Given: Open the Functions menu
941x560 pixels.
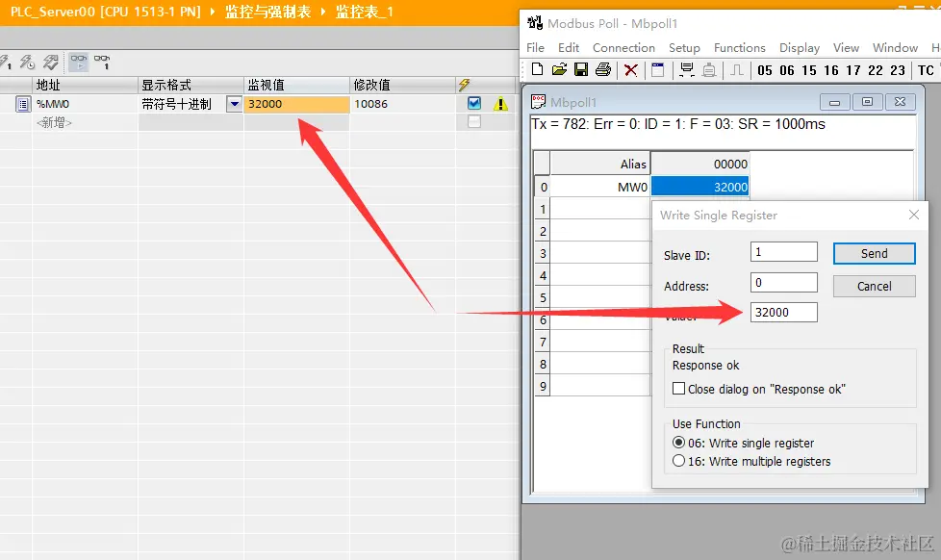Looking at the screenshot, I should click(739, 47).
